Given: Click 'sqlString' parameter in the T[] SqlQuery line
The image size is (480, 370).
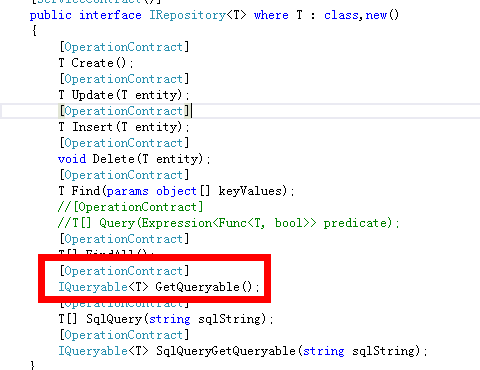Looking at the screenshot, I should 230,319.
